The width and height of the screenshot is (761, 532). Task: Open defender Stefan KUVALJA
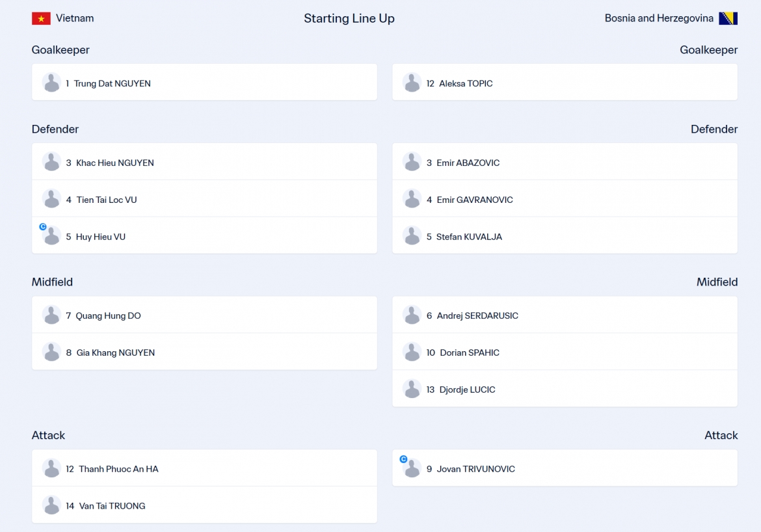565,235
